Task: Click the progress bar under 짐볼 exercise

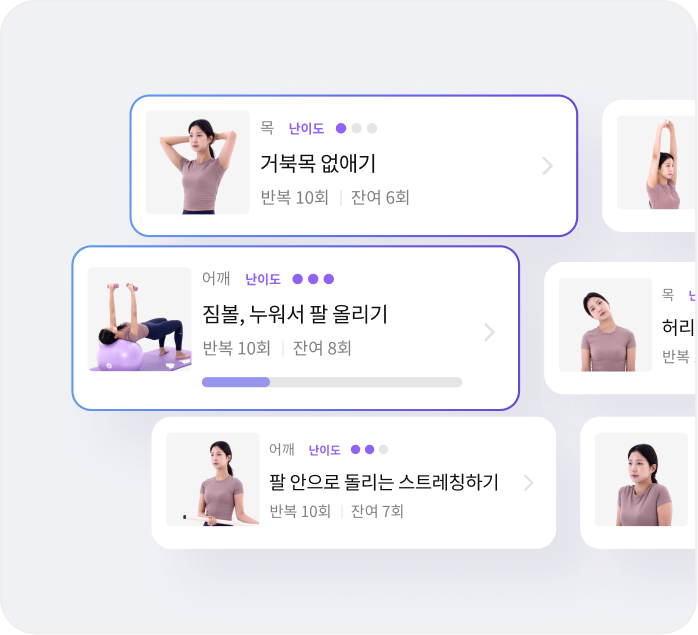Action: pos(332,382)
